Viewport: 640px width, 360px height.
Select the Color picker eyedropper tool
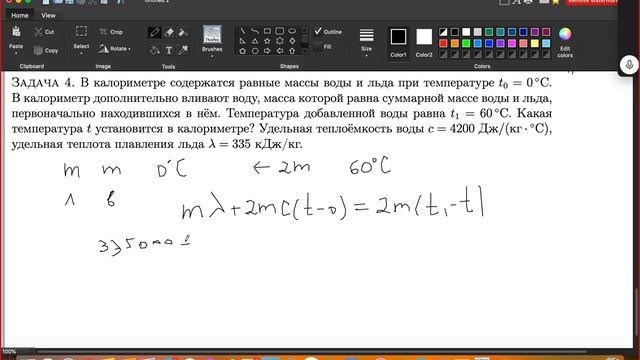tap(183, 50)
